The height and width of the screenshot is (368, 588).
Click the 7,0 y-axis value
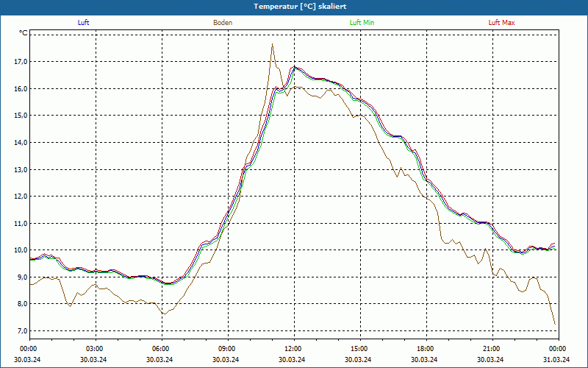pos(22,330)
